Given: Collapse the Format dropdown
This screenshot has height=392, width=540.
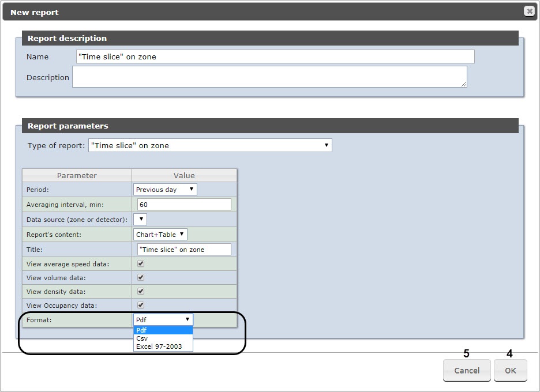Looking at the screenshot, I should 163,319.
